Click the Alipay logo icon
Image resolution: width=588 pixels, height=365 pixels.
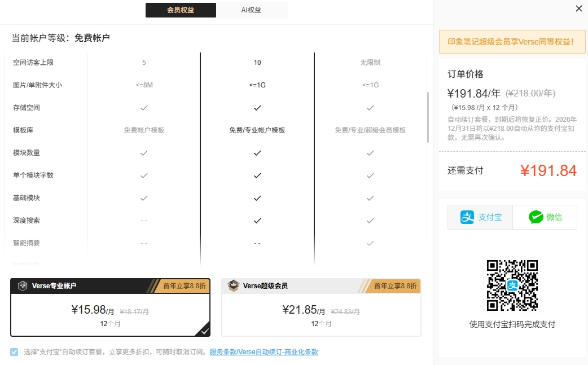pos(467,217)
